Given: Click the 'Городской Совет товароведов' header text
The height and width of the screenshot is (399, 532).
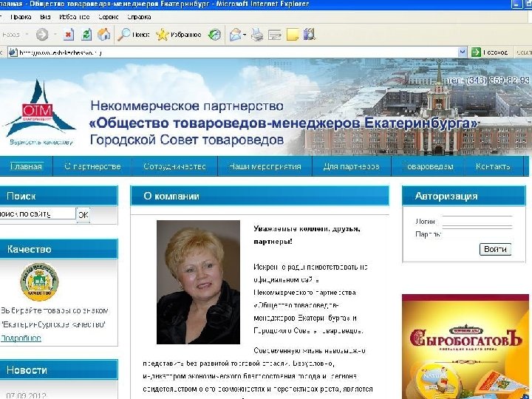Looking at the screenshot, I should [187, 140].
